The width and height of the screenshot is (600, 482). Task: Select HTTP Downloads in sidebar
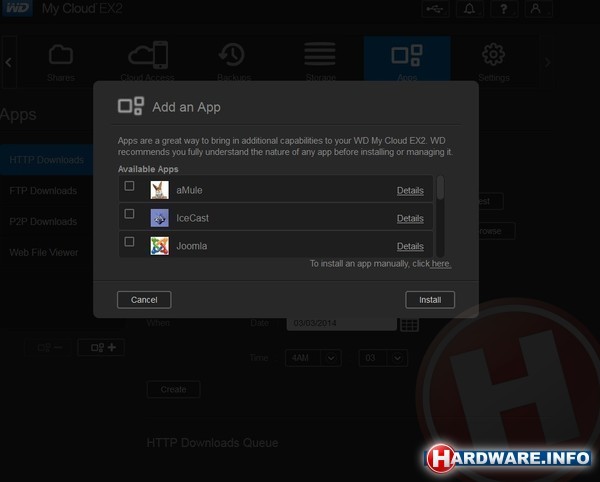tap(47, 160)
